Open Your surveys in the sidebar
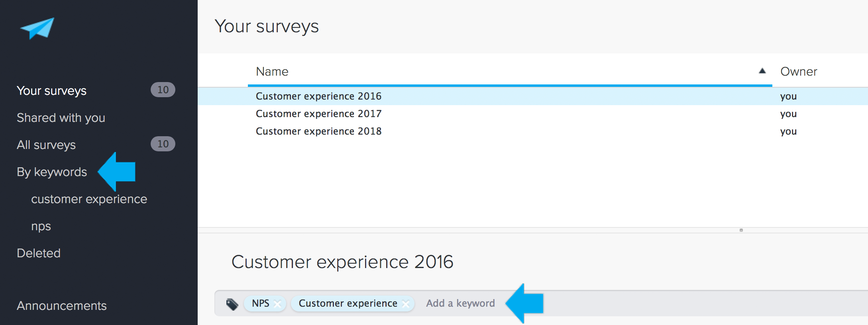The image size is (868, 325). coord(51,91)
